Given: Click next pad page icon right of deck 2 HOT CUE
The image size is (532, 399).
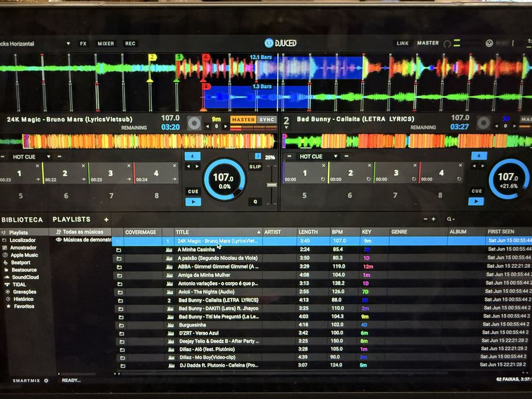Looking at the screenshot, I should tap(347, 156).
